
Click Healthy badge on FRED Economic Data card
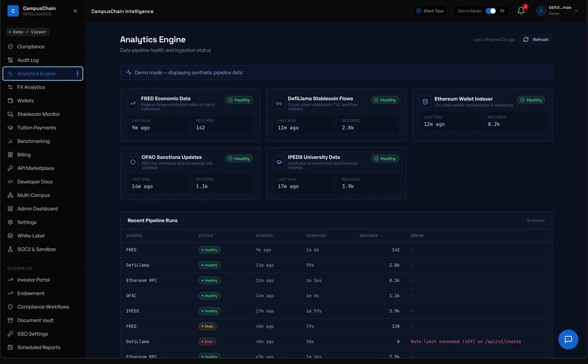coord(239,100)
